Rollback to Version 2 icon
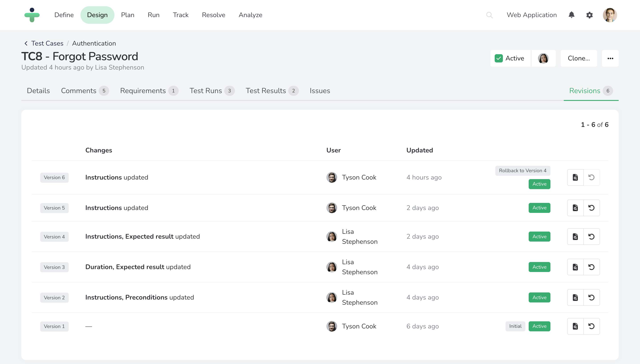This screenshot has width=640, height=364. [592, 298]
